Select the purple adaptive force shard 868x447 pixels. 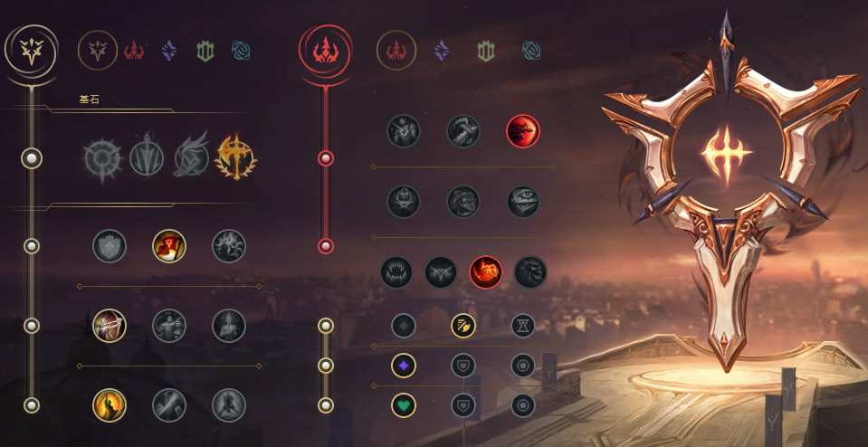(404, 366)
